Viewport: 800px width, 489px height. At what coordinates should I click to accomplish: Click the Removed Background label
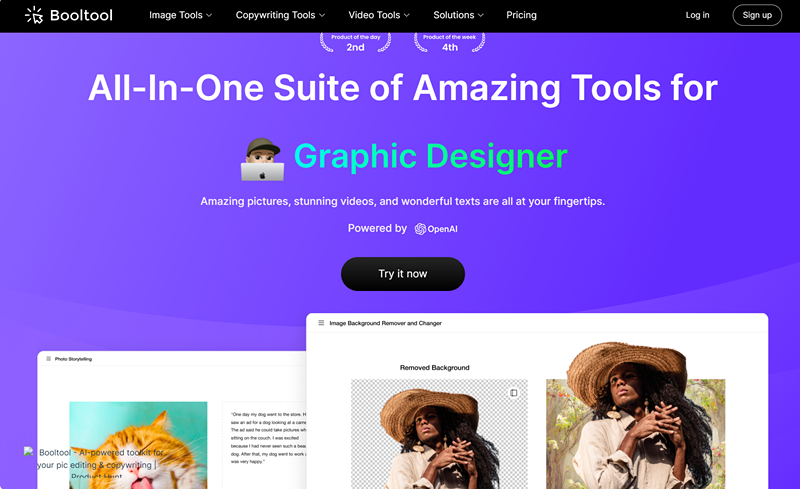coord(435,368)
